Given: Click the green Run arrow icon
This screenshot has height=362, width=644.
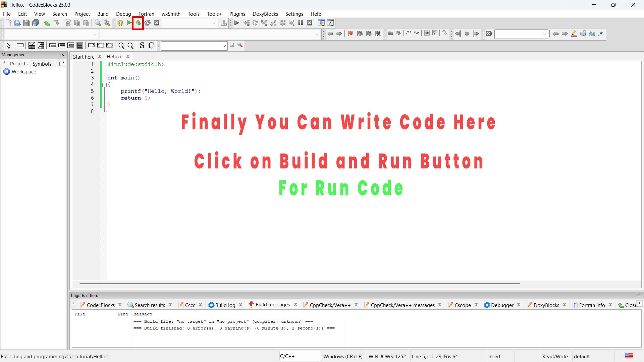Looking at the screenshot, I should point(129,23).
